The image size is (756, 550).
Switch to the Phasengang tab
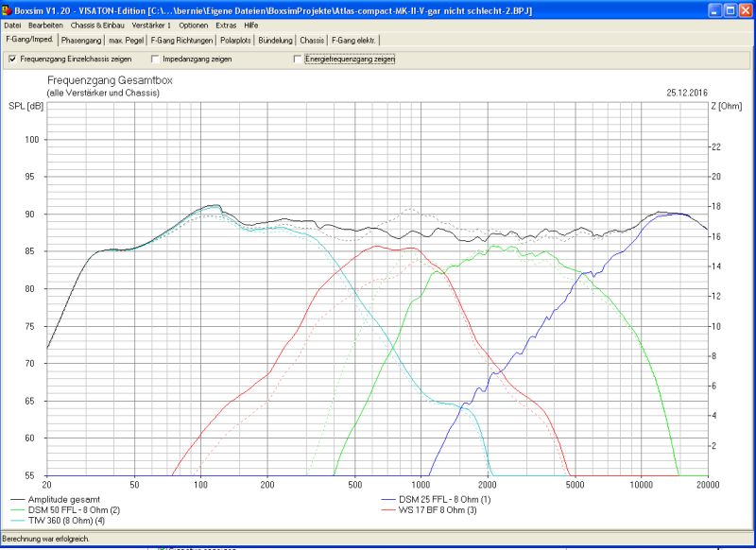click(81, 41)
